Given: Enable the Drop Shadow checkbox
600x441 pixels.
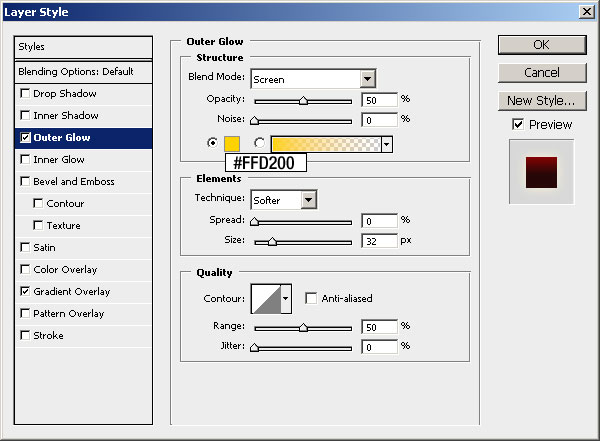Looking at the screenshot, I should (25, 93).
